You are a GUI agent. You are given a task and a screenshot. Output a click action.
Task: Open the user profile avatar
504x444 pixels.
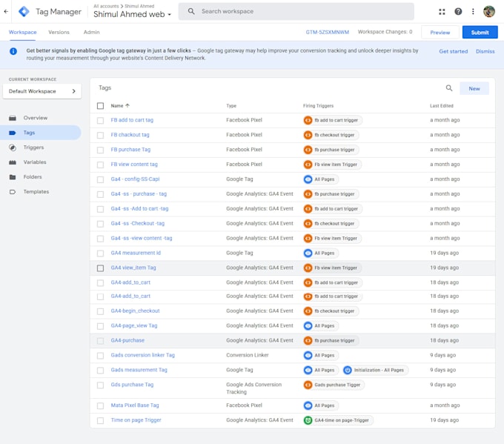pyautogui.click(x=489, y=12)
